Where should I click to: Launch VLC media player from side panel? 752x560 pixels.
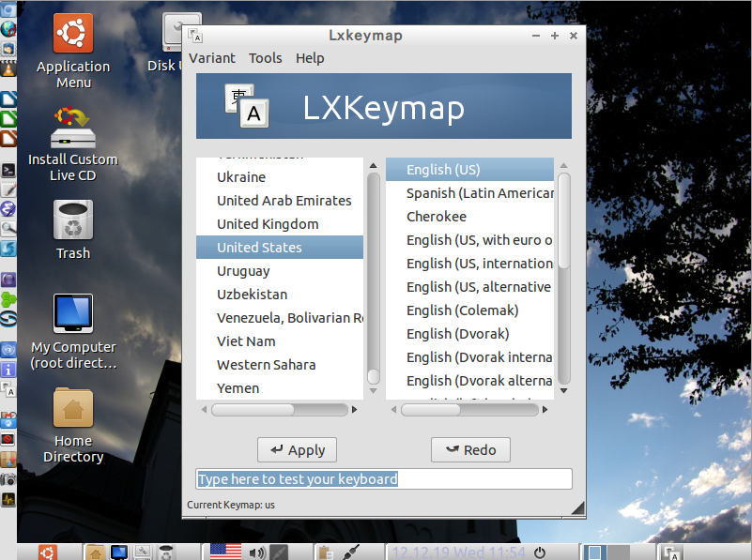[8, 69]
